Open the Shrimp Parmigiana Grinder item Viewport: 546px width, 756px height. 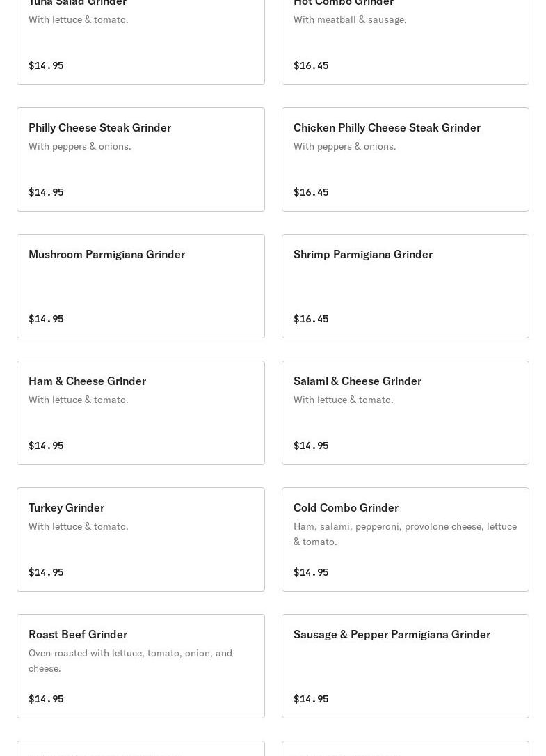(x=405, y=286)
